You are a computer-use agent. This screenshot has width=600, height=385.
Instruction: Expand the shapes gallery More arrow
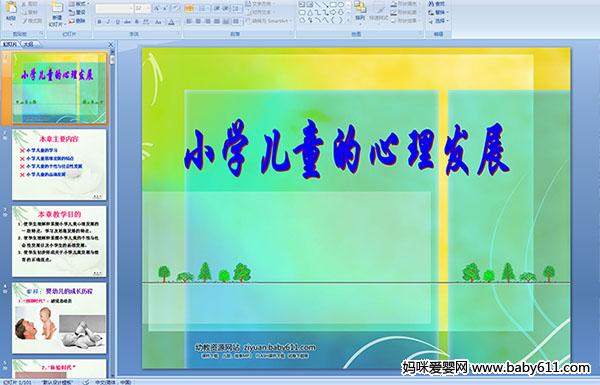click(x=349, y=21)
